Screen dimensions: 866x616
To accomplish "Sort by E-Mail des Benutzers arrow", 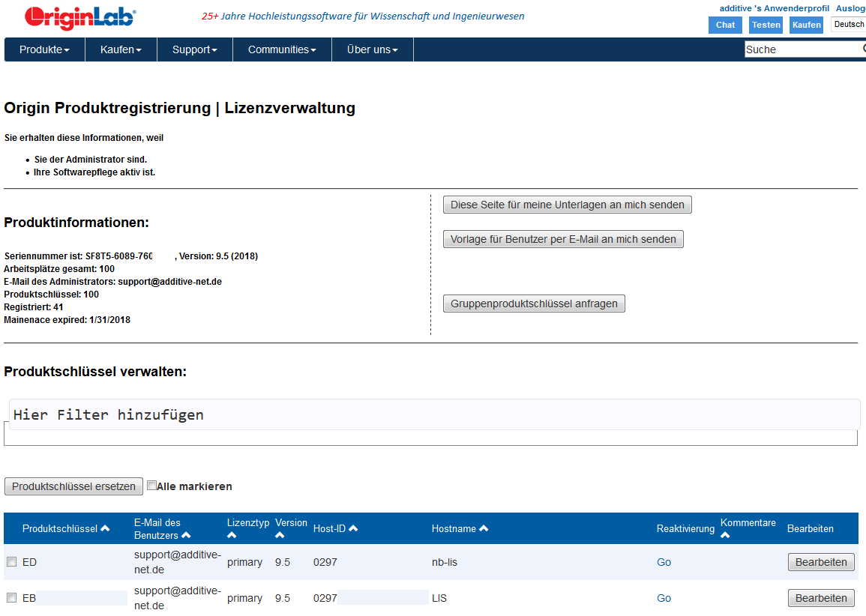I will tap(186, 535).
